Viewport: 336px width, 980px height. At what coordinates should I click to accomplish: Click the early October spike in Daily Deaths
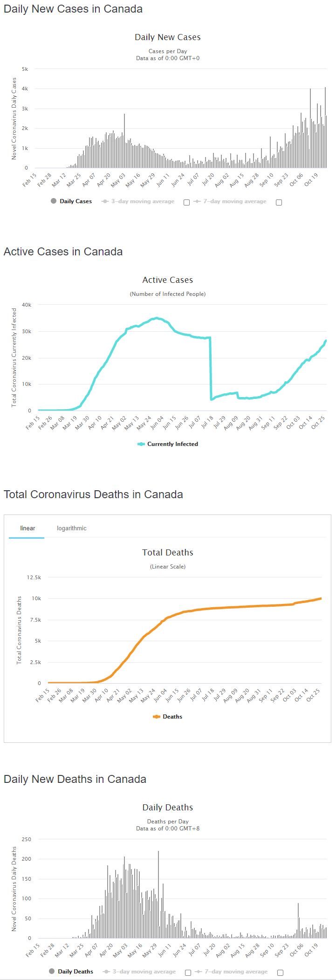point(298,921)
